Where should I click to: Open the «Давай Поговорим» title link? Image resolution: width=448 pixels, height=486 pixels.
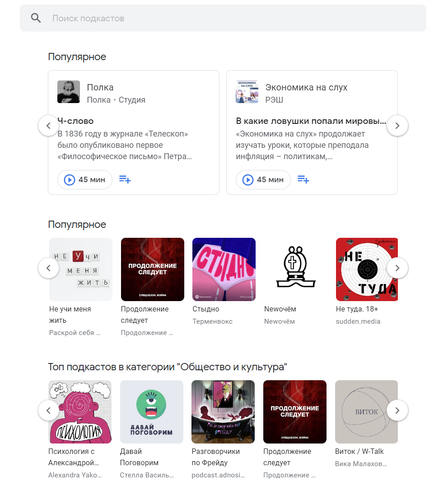pos(139,457)
